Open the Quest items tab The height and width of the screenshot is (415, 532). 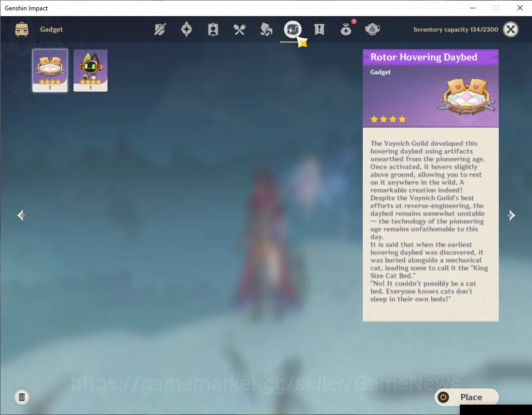[x=319, y=30]
